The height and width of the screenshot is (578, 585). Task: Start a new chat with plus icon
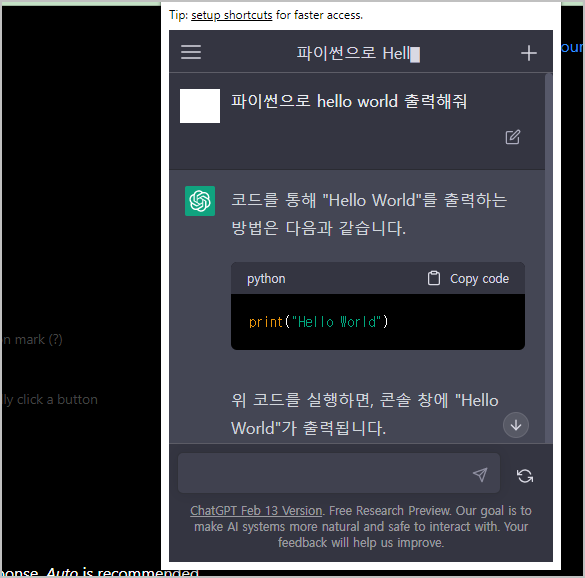[529, 53]
